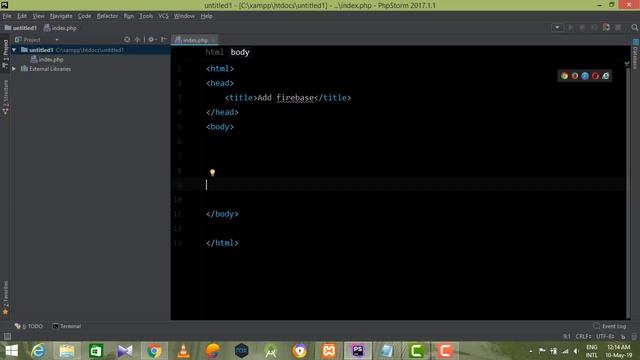Open Search Everywhere magnifier
Image resolution: width=640 pixels, height=360 pixels.
click(x=634, y=27)
